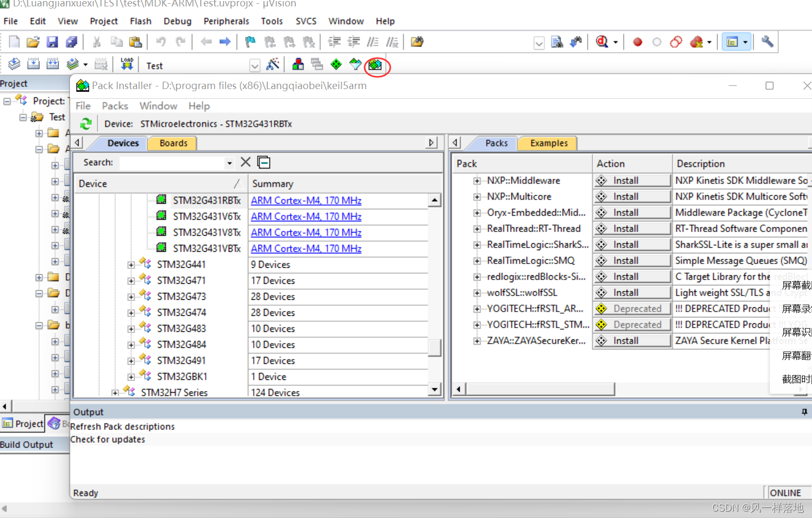812x518 pixels.
Task: Insert a bookmark using the flag icon
Action: (x=250, y=42)
